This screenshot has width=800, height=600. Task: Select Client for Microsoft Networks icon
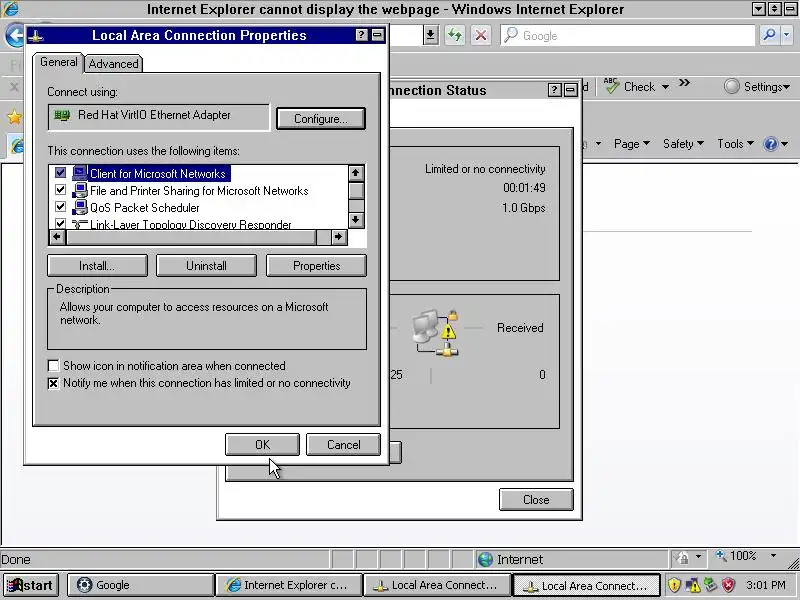(80, 173)
